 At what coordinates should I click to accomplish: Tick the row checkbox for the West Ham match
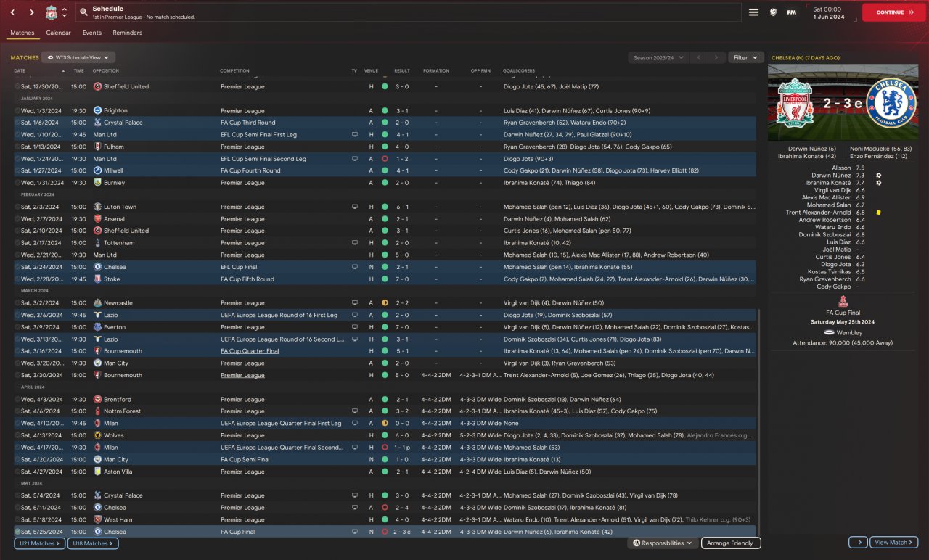click(17, 520)
